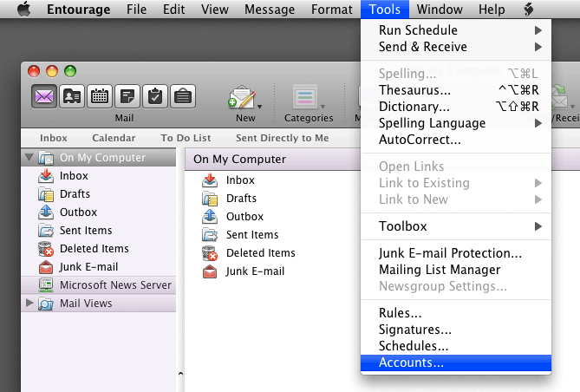Choose Thesaurus from Tools menu

click(456, 90)
